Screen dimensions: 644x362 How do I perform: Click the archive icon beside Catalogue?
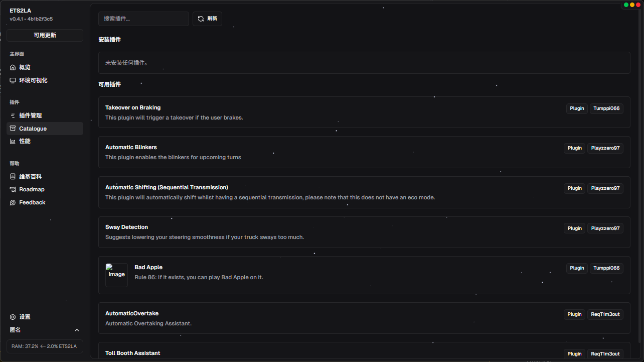(x=13, y=129)
